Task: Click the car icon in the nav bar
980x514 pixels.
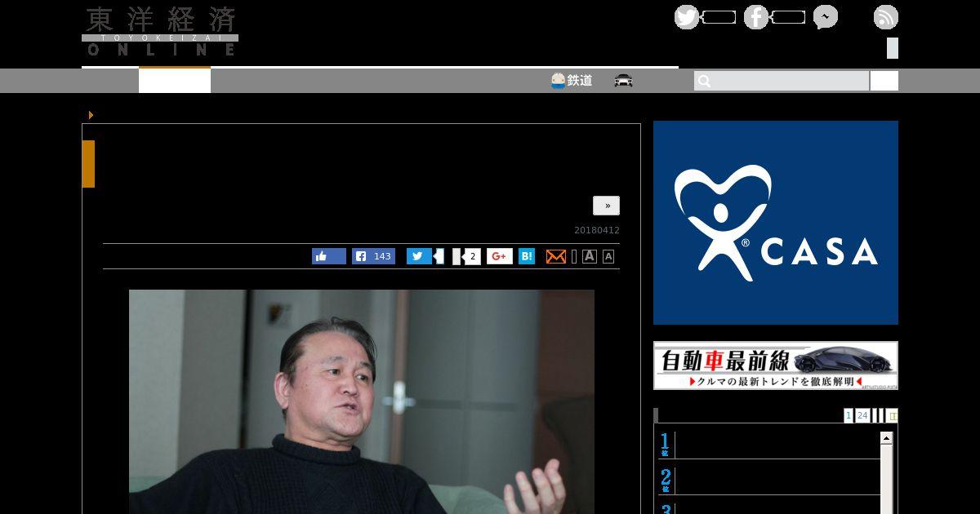Action: (x=624, y=81)
